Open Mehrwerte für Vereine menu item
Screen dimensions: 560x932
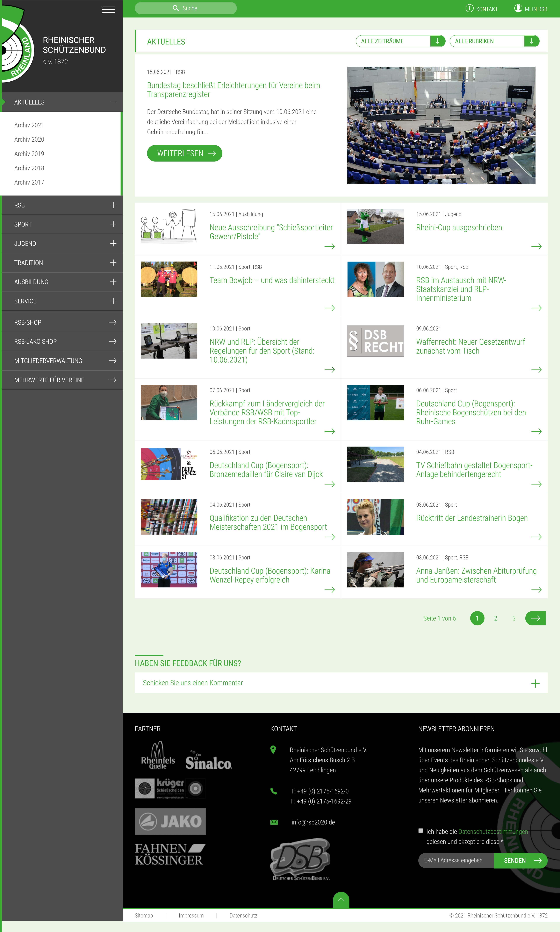(x=62, y=380)
